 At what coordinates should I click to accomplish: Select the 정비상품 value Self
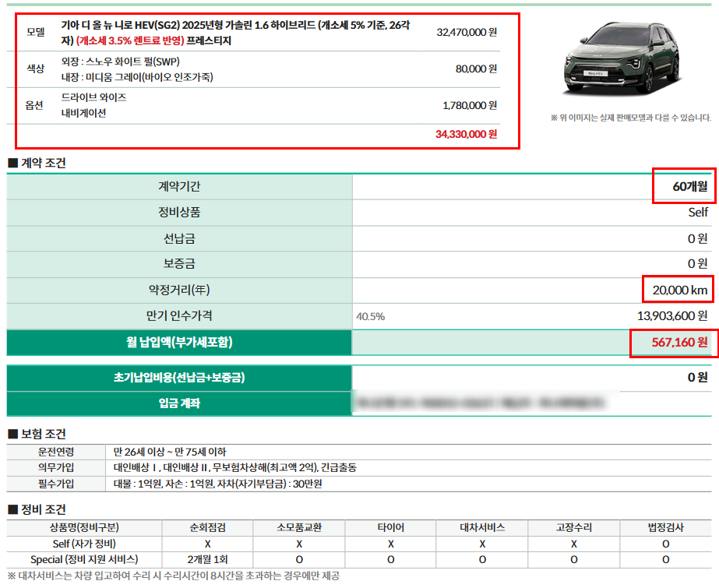pos(698,212)
